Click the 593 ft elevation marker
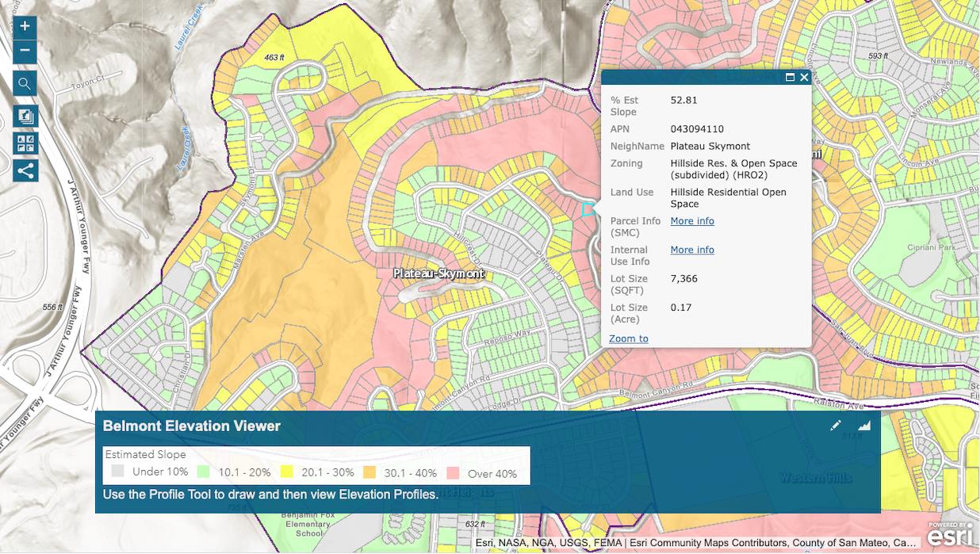Viewport: 980px width, 554px height. 878,56
